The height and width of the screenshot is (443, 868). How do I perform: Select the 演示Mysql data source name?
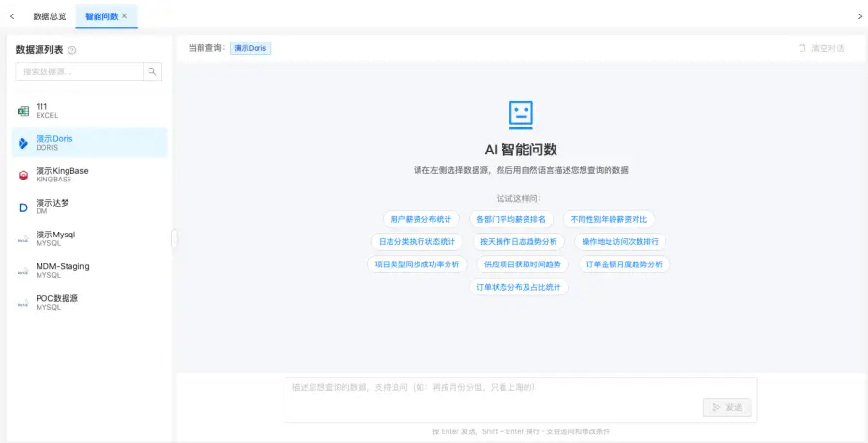55,235
